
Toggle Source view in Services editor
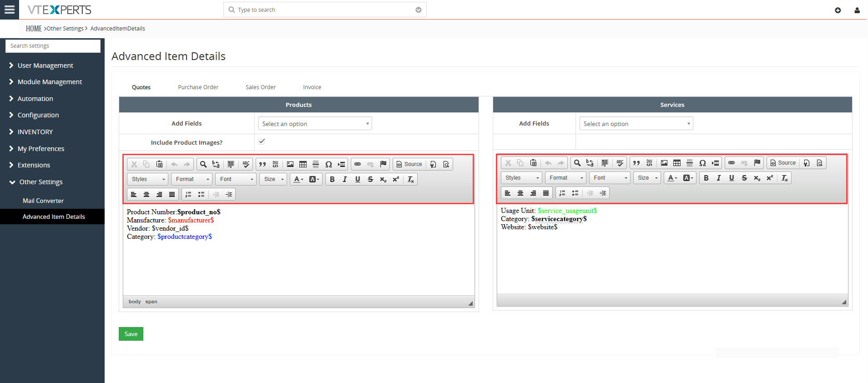[782, 163]
